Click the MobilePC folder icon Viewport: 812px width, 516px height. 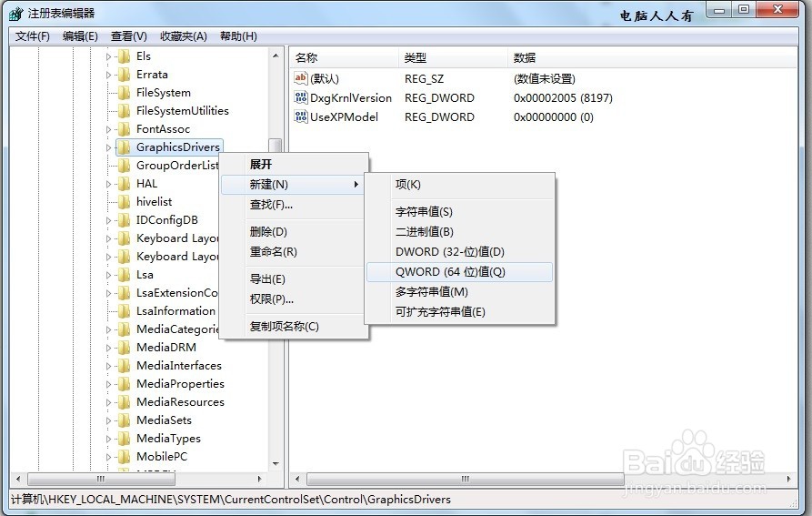[x=124, y=457]
